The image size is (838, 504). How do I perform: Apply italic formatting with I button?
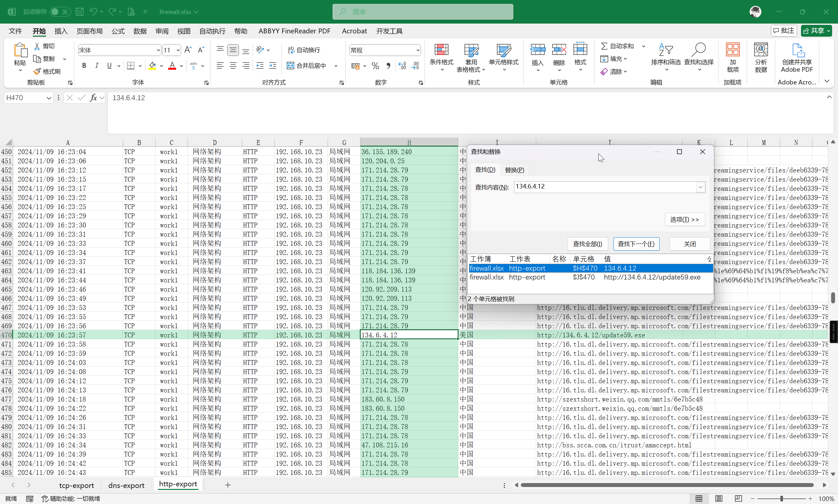click(97, 65)
